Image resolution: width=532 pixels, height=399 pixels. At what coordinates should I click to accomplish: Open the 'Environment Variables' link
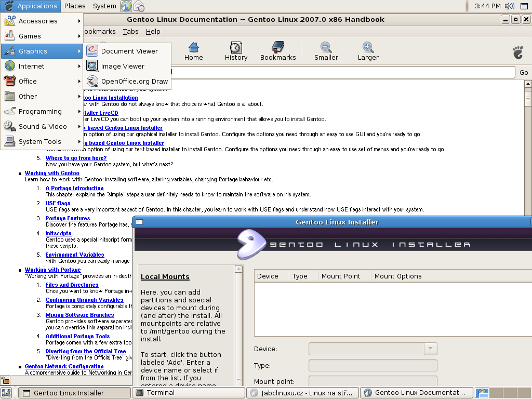click(75, 255)
